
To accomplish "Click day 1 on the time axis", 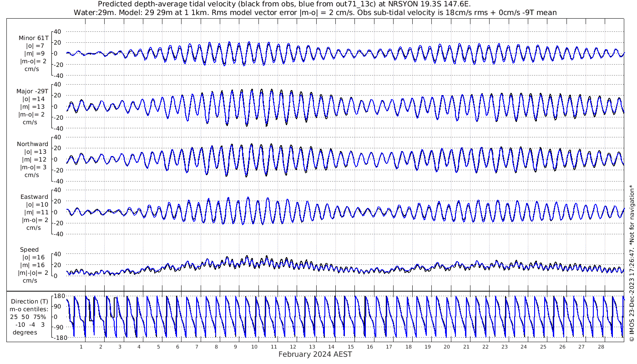I will coord(81,347).
